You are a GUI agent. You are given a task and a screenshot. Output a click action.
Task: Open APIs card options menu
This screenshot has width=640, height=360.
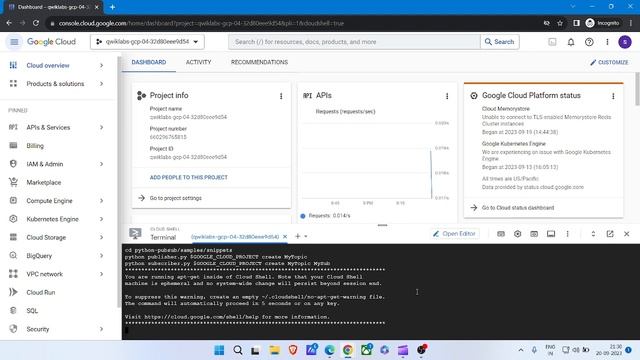coord(447,96)
